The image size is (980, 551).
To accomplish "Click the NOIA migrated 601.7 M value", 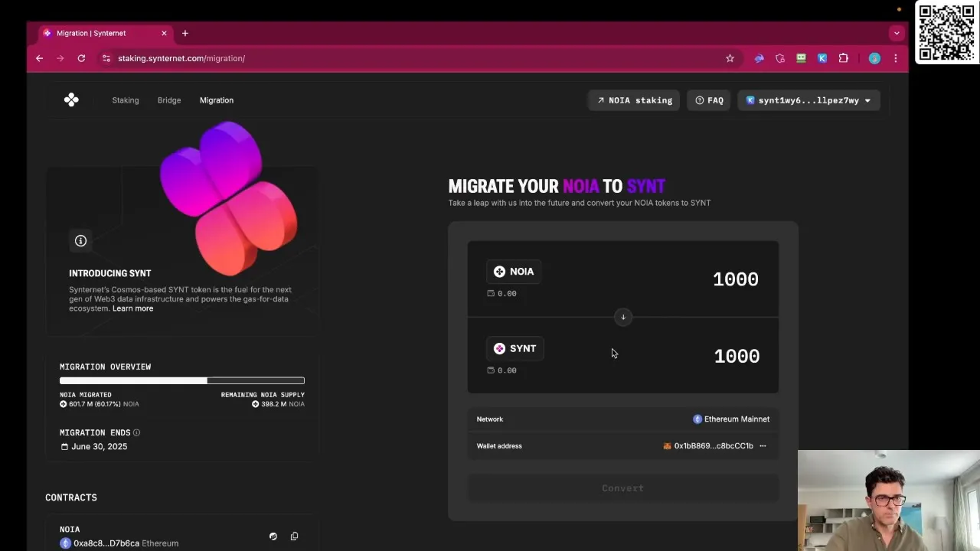I will (x=100, y=404).
